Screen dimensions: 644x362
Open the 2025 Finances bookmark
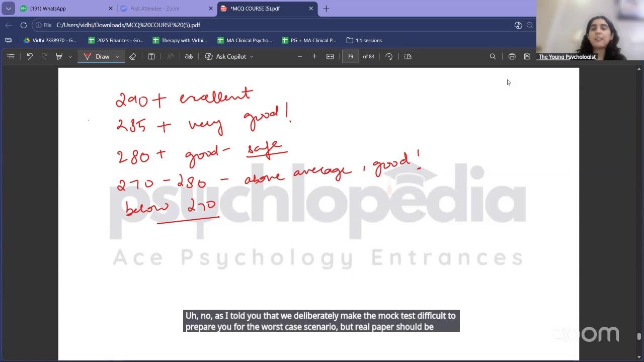pyautogui.click(x=116, y=40)
